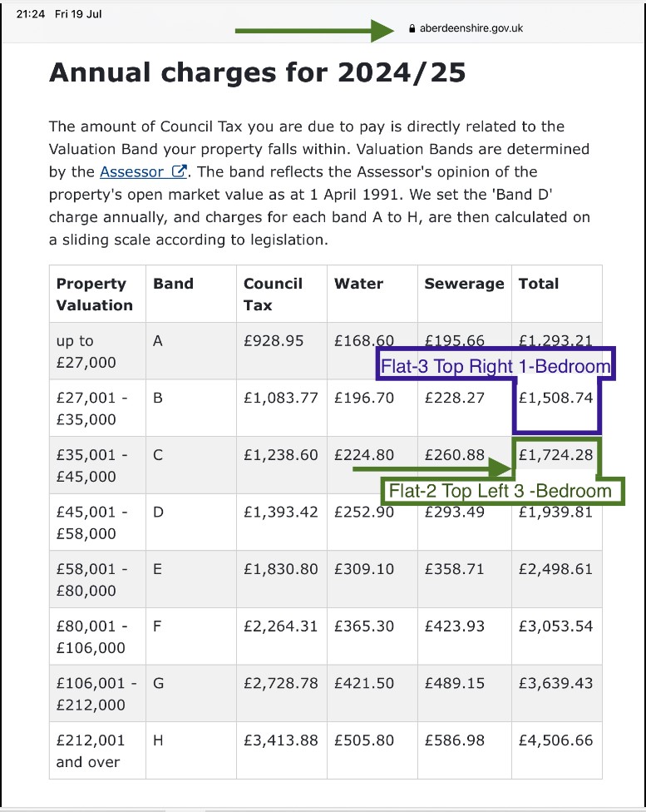Screen dimensions: 646x812
Task: Click the Band B total £1,508.74 cell
Action: tap(556, 408)
